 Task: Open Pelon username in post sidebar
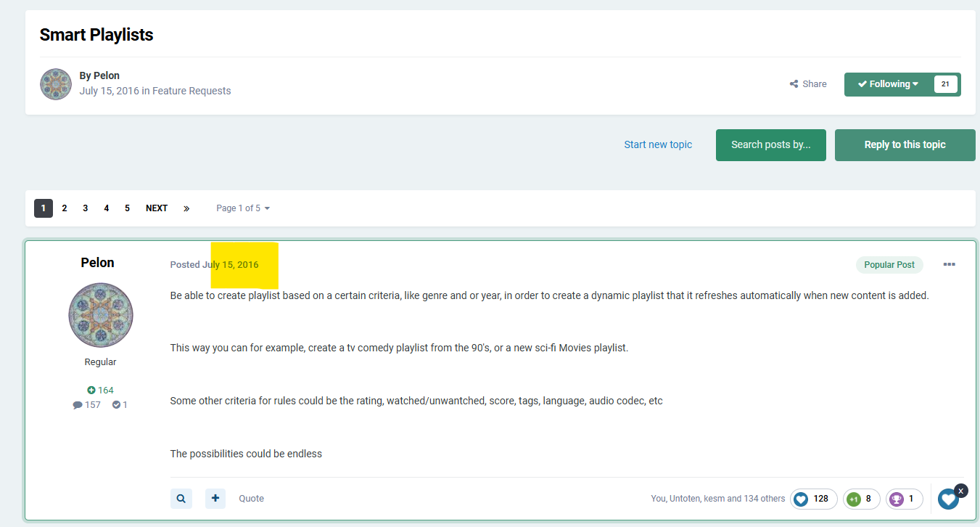tap(98, 263)
